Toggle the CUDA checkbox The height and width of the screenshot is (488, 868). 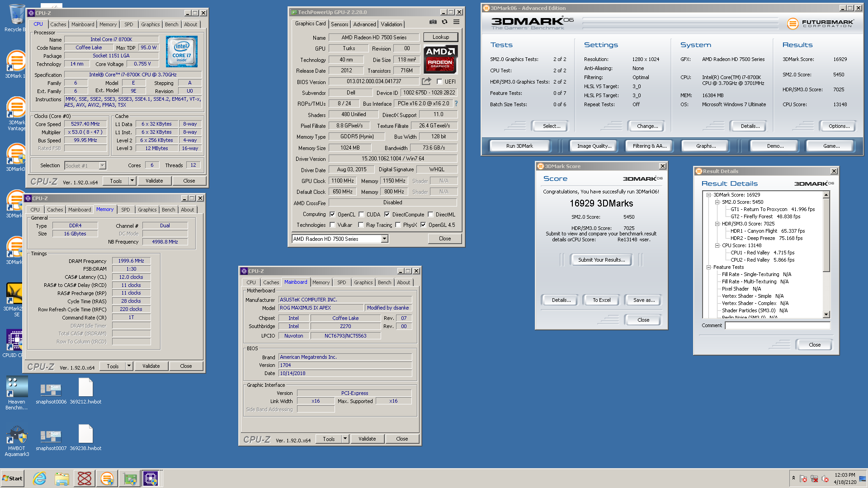pos(361,214)
